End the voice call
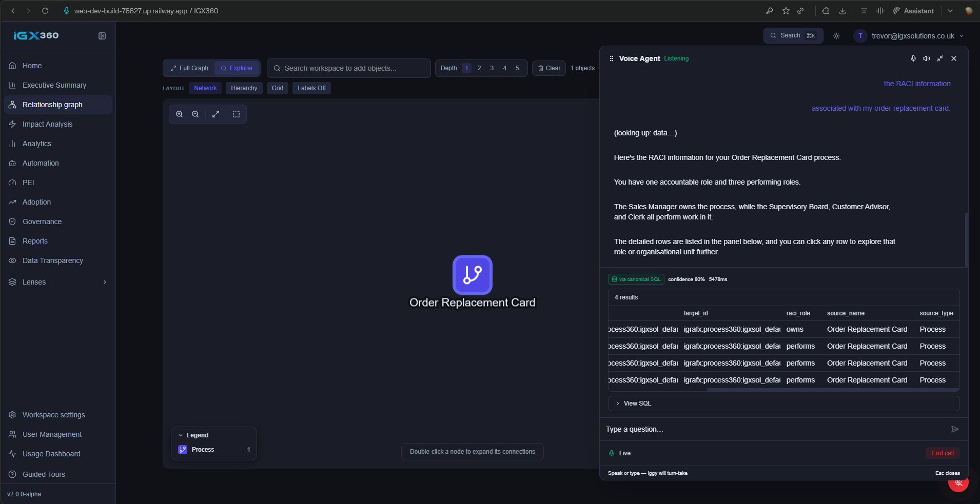Viewport: 980px width, 504px height. click(x=943, y=453)
